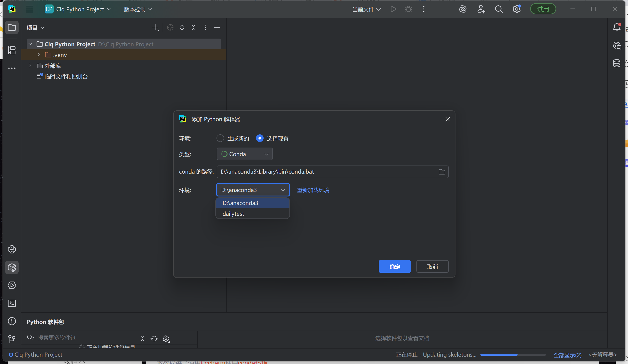Close the 添加 Python 解释器 dialog
Image resolution: width=628 pixels, height=364 pixels.
pyautogui.click(x=448, y=119)
